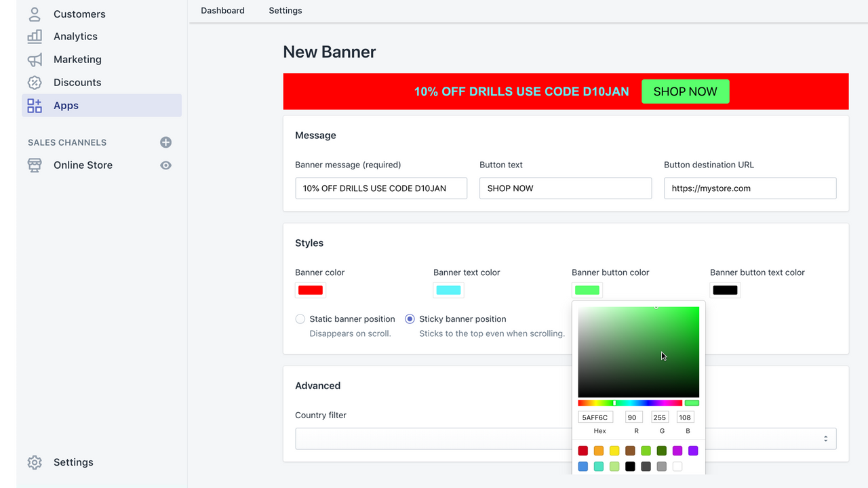This screenshot has width=868, height=488.
Task: Click the Apps icon in sidebar
Action: [35, 105]
